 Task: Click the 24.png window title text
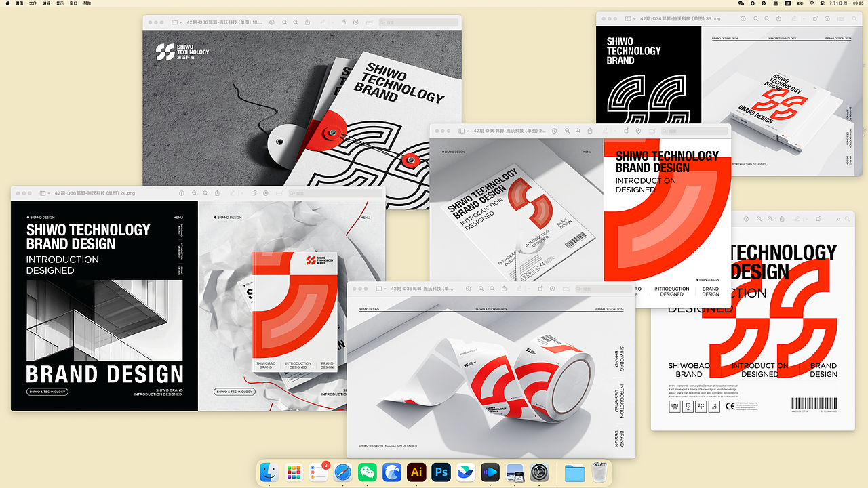[95, 193]
